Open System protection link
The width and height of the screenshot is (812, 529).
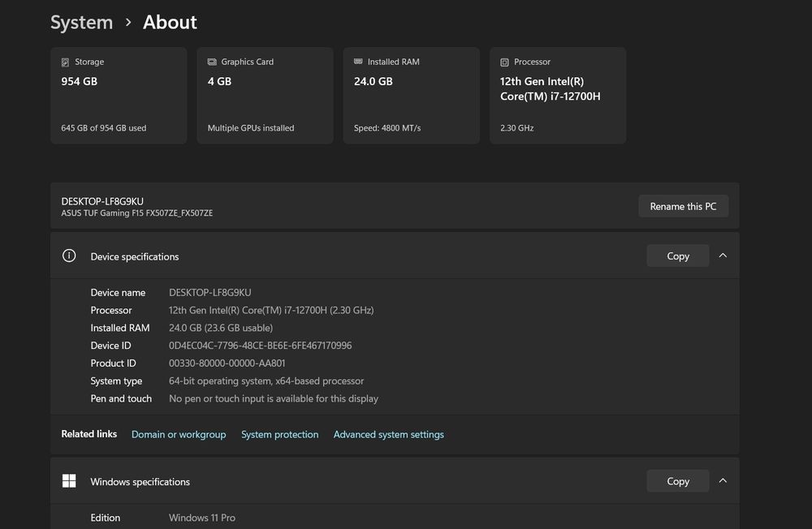click(x=279, y=435)
